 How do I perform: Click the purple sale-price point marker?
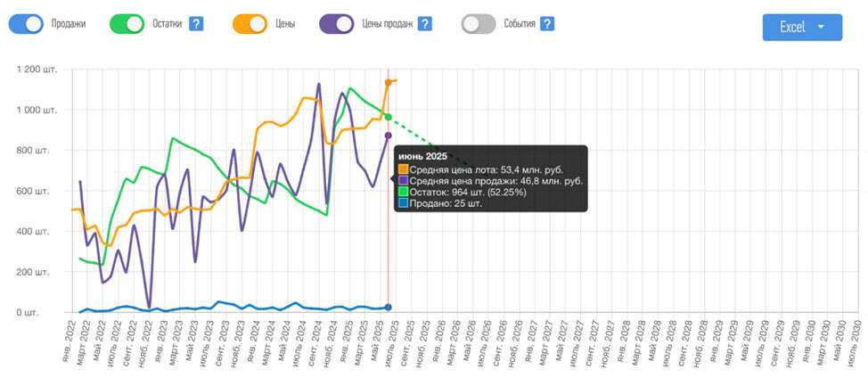[389, 136]
